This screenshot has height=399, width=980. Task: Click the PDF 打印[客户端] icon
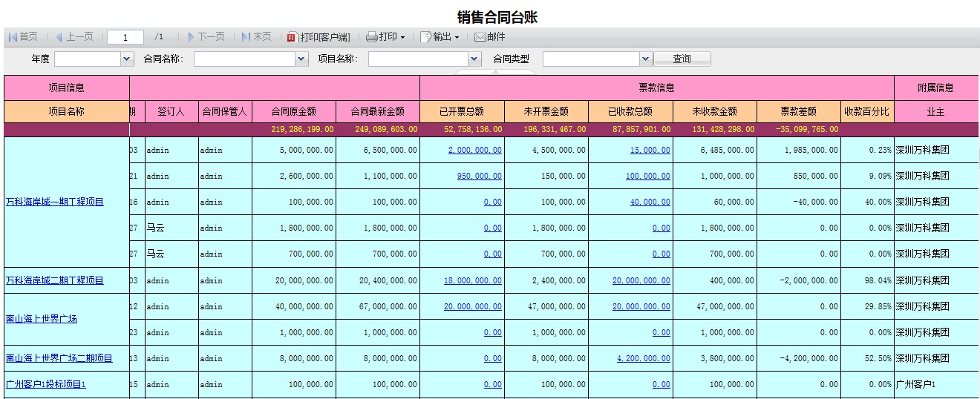[292, 37]
